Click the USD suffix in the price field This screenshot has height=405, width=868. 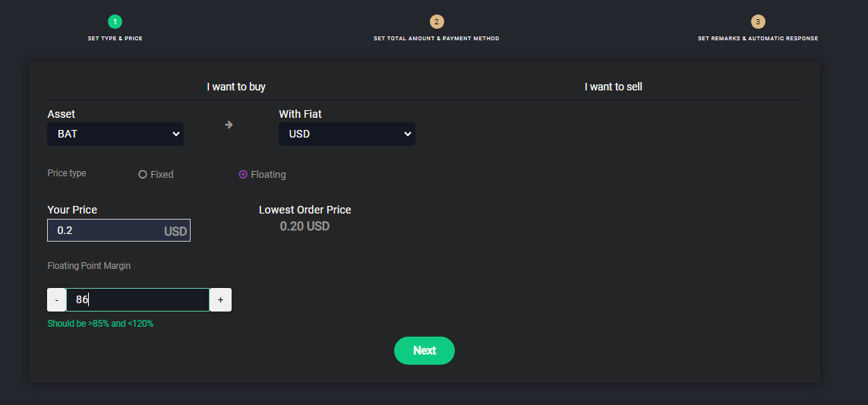click(x=175, y=231)
